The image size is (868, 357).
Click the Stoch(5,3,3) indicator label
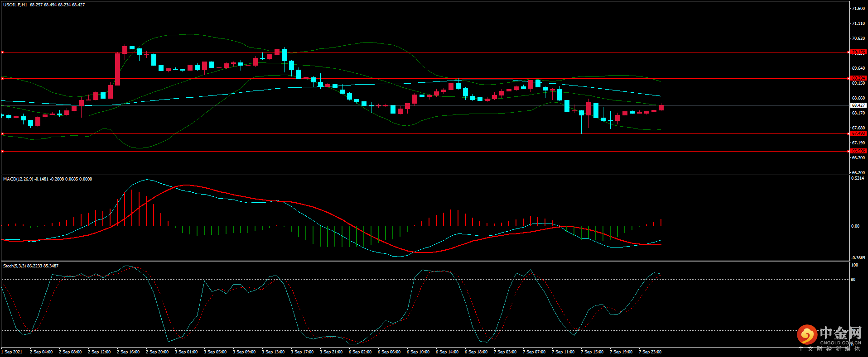point(14,266)
